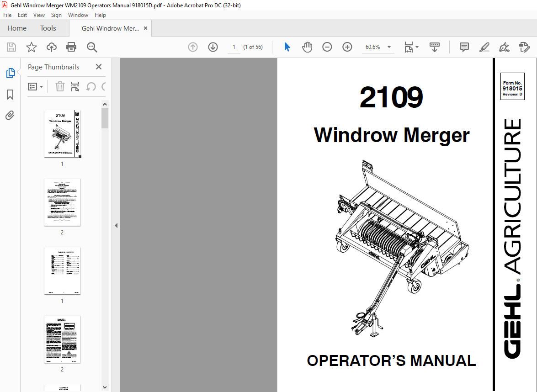Open the Sign document pen icon
Screen dimensions: 537x392
[504, 47]
